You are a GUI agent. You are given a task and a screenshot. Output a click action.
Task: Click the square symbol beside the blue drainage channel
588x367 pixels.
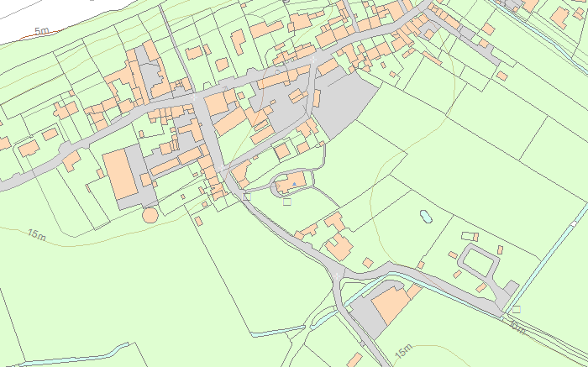pos(517,309)
